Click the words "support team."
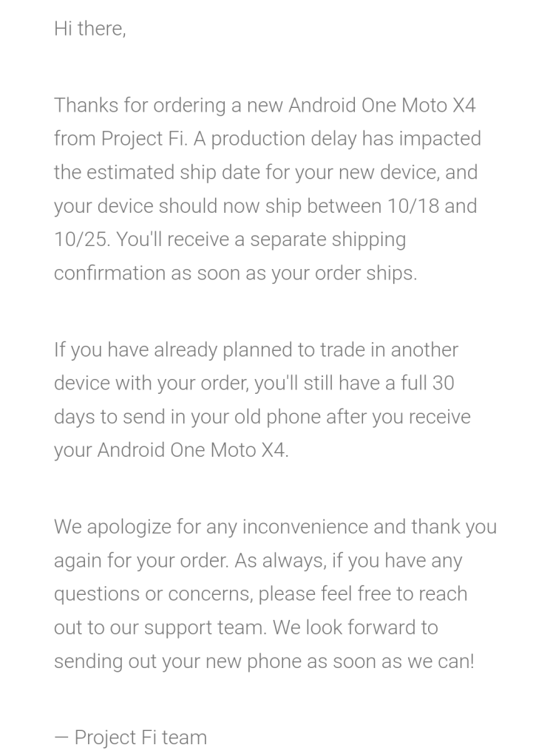Viewport: 553px width, 756px height. tap(206, 627)
